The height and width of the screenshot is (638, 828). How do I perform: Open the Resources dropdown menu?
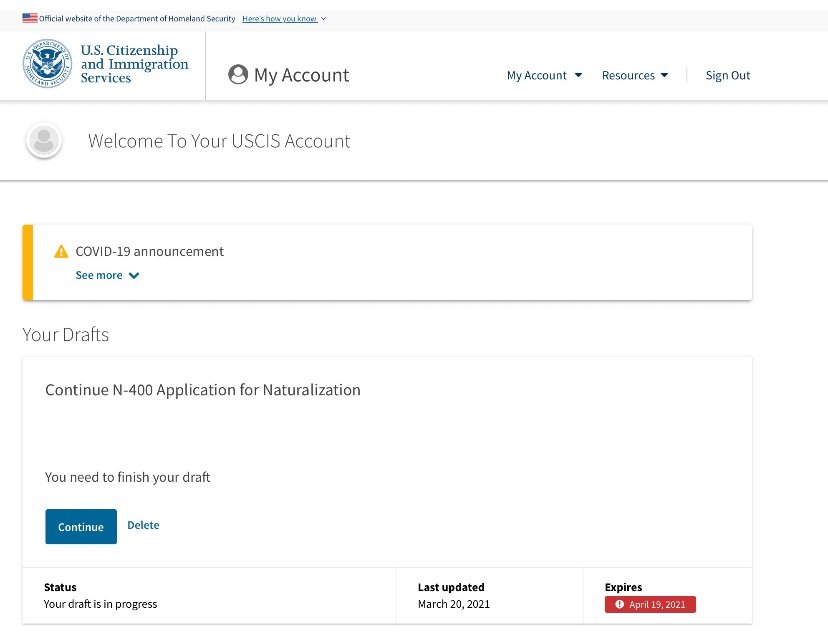pos(635,76)
